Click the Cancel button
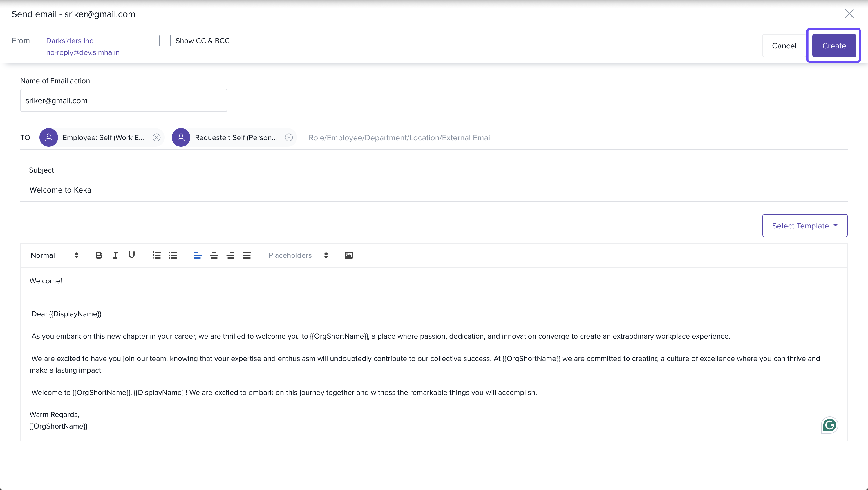 pyautogui.click(x=784, y=46)
